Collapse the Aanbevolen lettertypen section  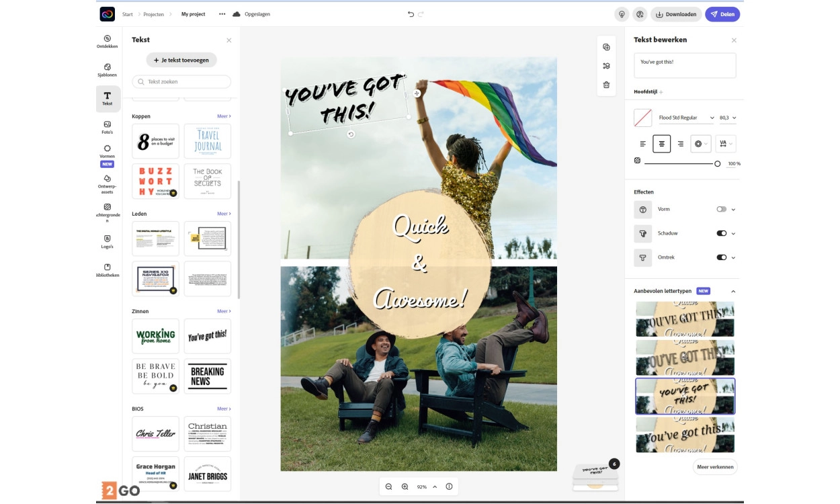point(733,291)
